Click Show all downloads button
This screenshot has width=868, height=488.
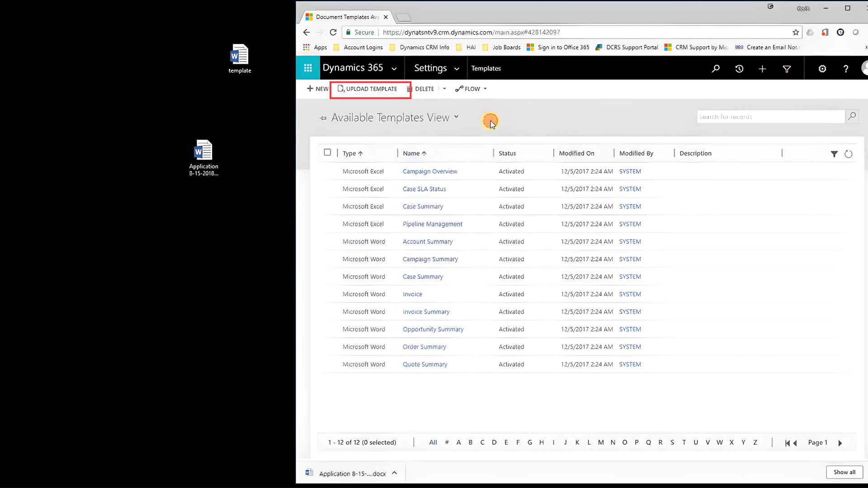(x=844, y=472)
